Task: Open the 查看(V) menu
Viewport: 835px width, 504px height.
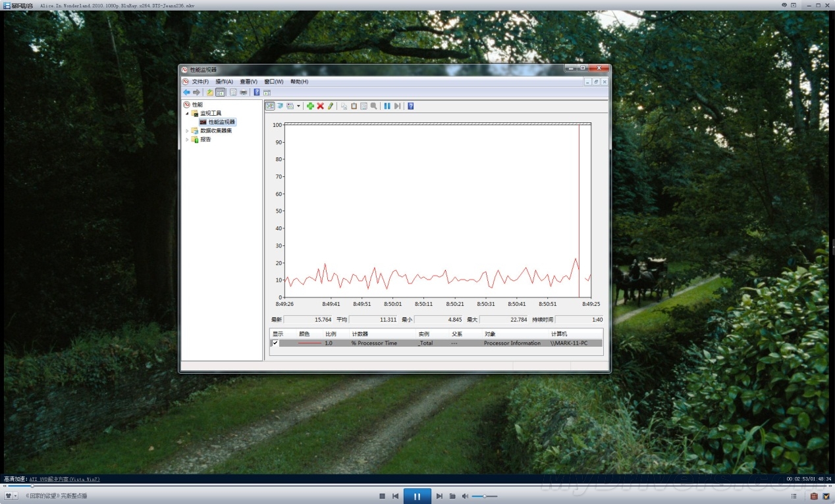Action: [x=248, y=82]
